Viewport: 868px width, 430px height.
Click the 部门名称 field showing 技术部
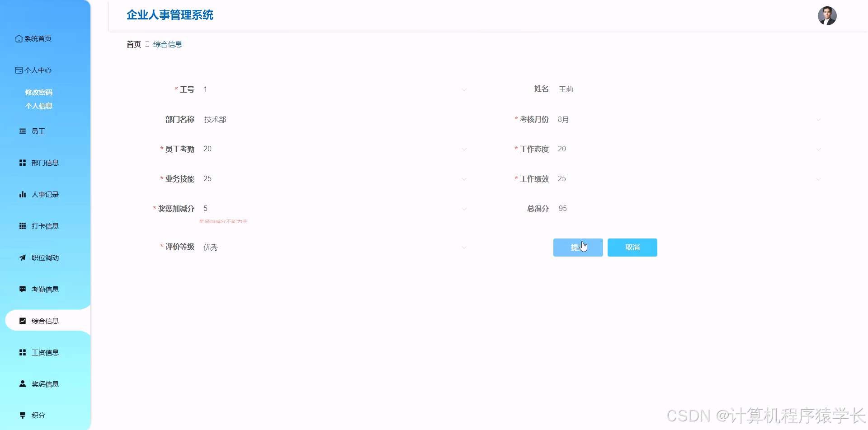[335, 119]
